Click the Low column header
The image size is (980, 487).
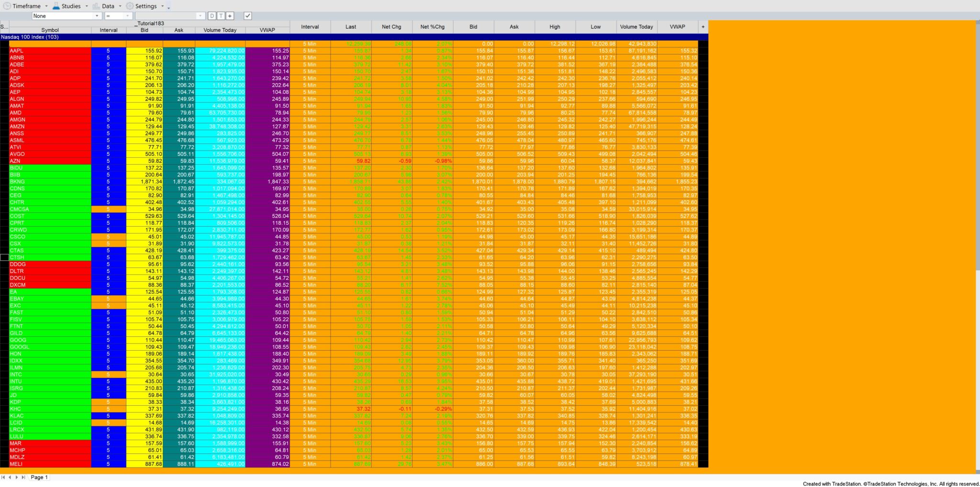point(596,27)
